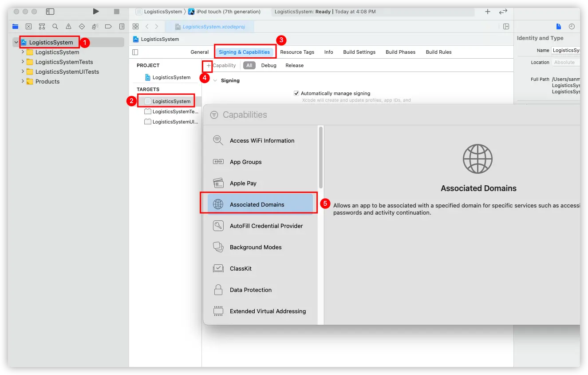Toggle Automatically manage signing checkbox
The image size is (588, 375).
click(x=296, y=93)
